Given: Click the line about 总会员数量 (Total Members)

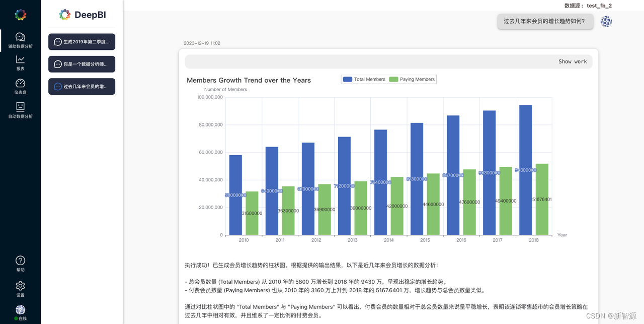Looking at the screenshot, I should click(316, 282).
